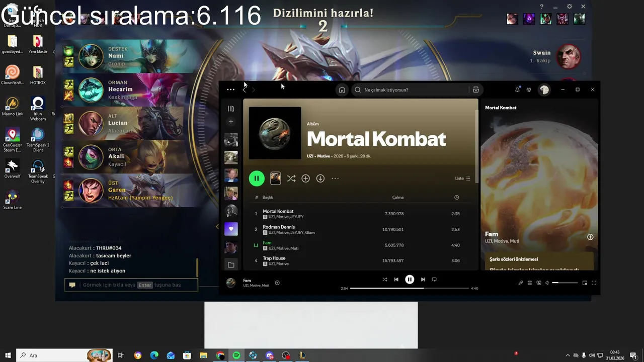Add now-playing Fam via bottom plus icon
The height and width of the screenshot is (362, 644).
(277, 283)
